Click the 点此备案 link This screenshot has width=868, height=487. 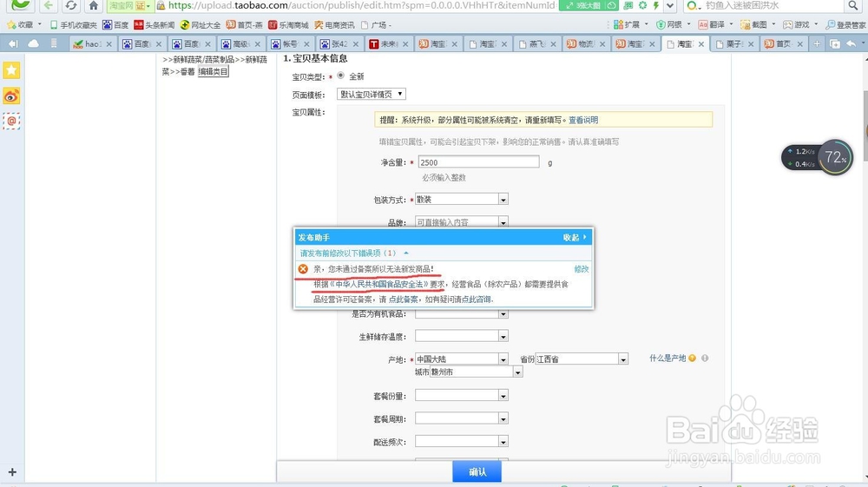click(403, 299)
